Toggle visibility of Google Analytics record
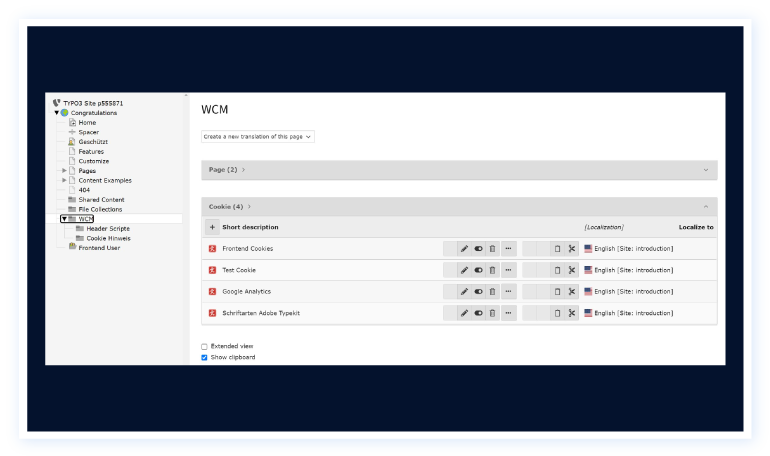 tap(478, 292)
